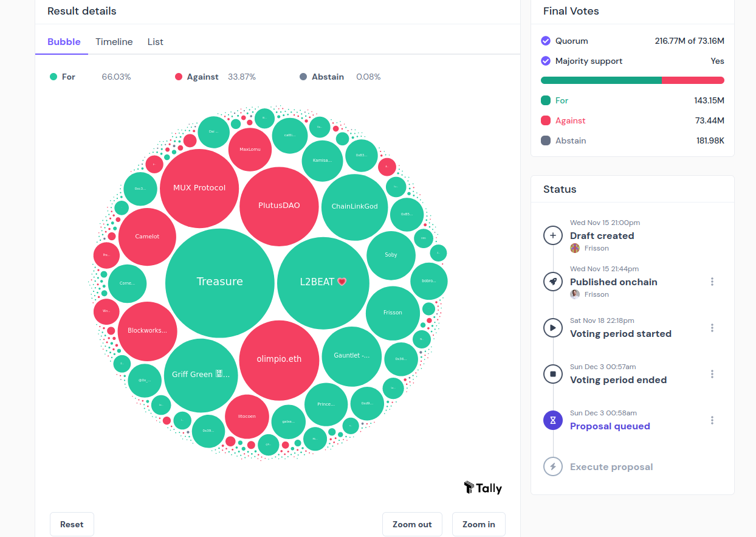
Task: Click the For legend dot above chart
Action: point(53,77)
